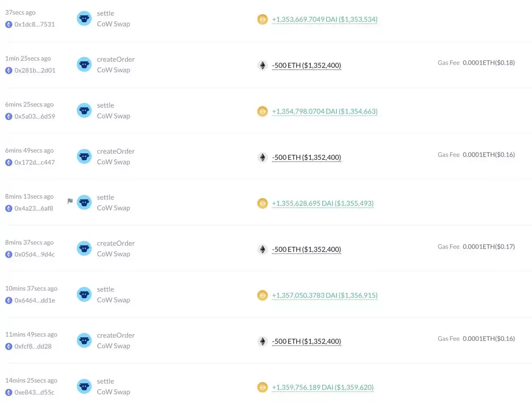Click the ETH token icon in the 0x172d...c447 row
Image resolution: width=532 pixels, height=402 pixels.
(262, 157)
